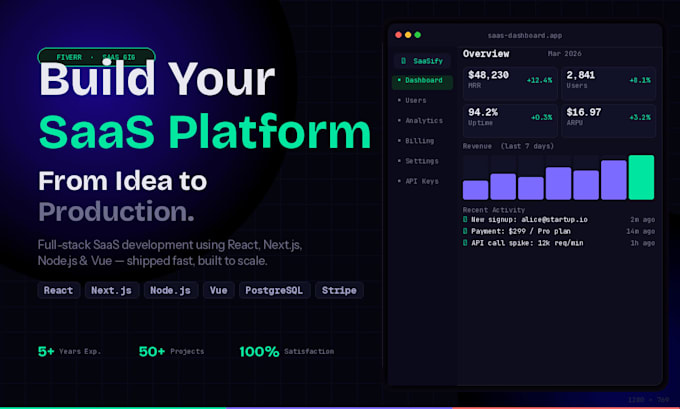
Task: Select Analytics in the sidebar
Action: 421,121
